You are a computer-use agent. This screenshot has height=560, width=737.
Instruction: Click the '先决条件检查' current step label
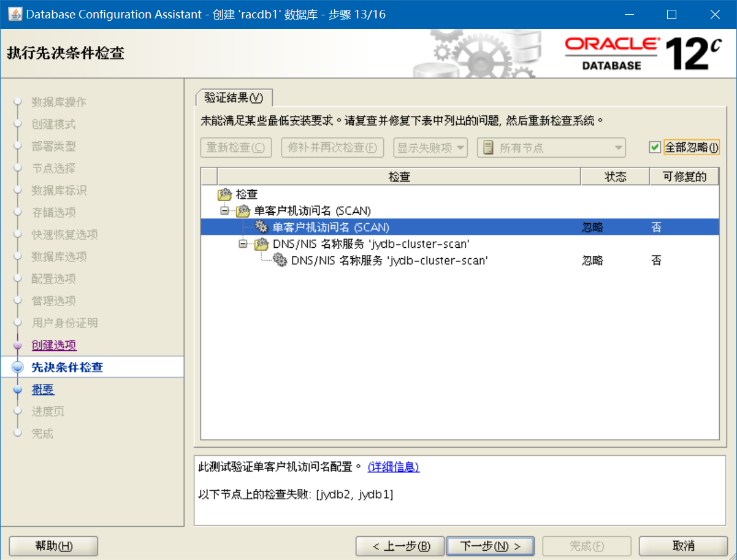pos(67,367)
